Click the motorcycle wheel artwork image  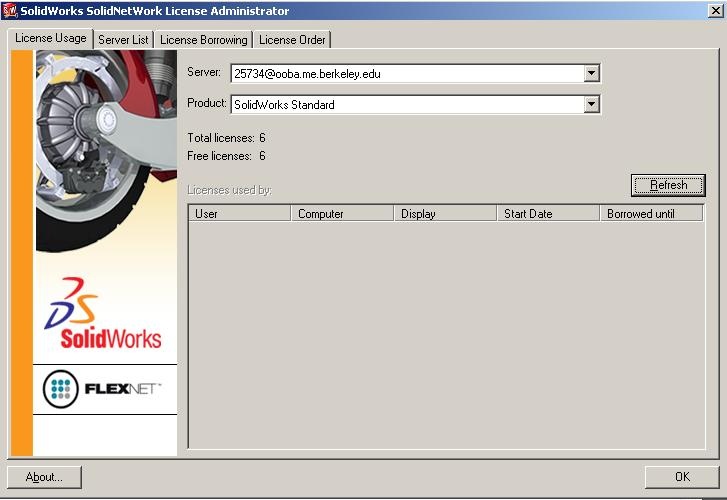click(x=106, y=151)
